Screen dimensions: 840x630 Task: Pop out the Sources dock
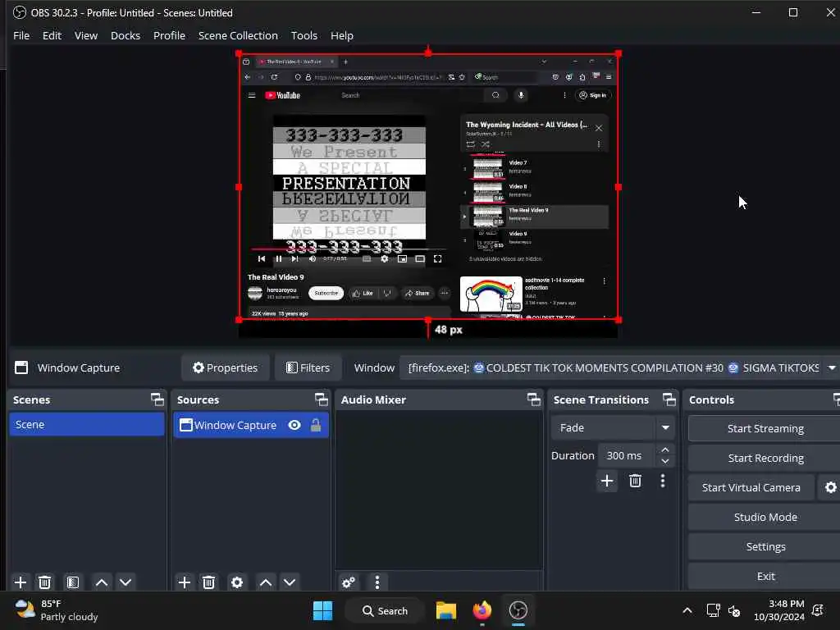(x=321, y=399)
